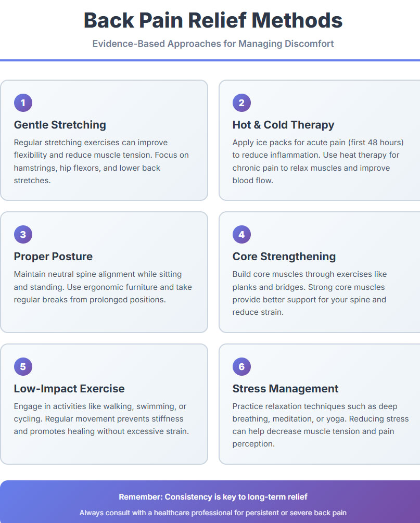This screenshot has width=420, height=523.
Task: Select the Hot & Cold Therapy heading
Action: click(283, 125)
